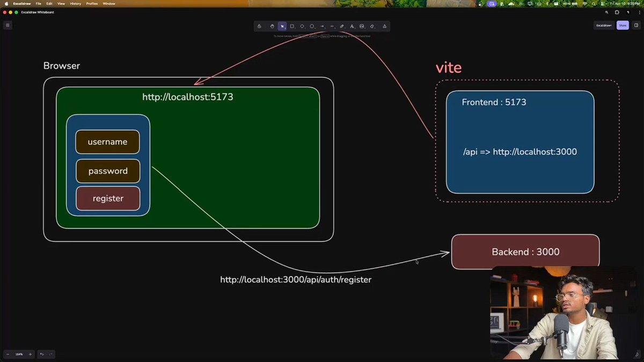Click the Share button

pyautogui.click(x=623, y=25)
